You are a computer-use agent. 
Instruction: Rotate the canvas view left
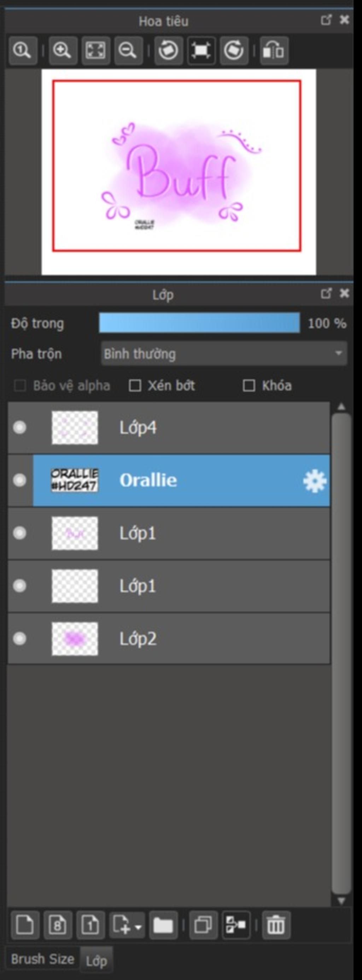point(168,50)
